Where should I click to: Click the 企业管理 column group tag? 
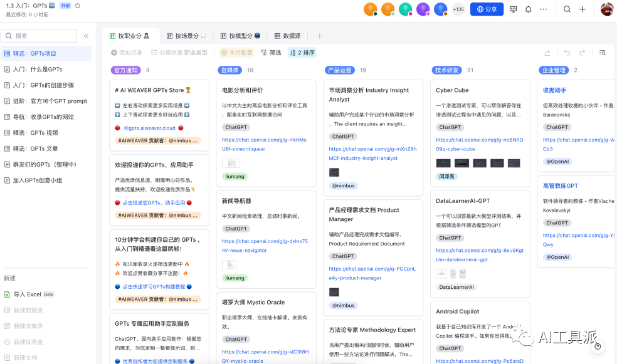tap(554, 70)
